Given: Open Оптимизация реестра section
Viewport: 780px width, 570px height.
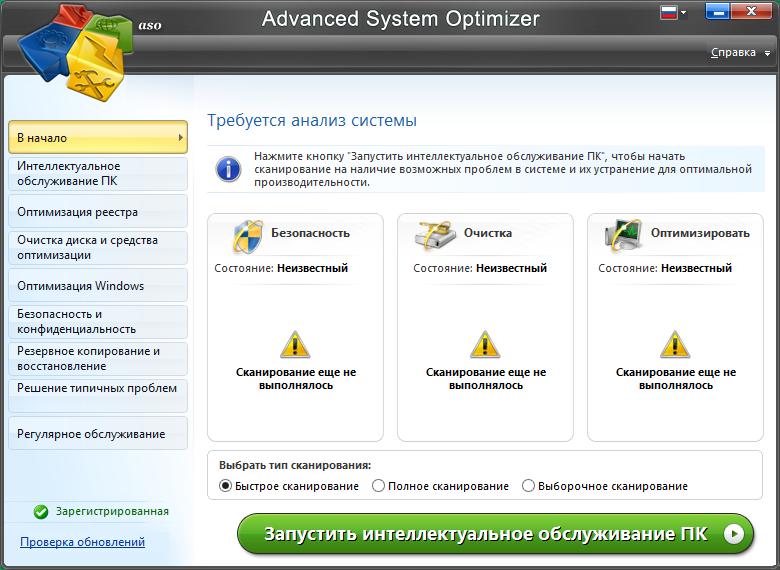Looking at the screenshot, I should tap(98, 211).
